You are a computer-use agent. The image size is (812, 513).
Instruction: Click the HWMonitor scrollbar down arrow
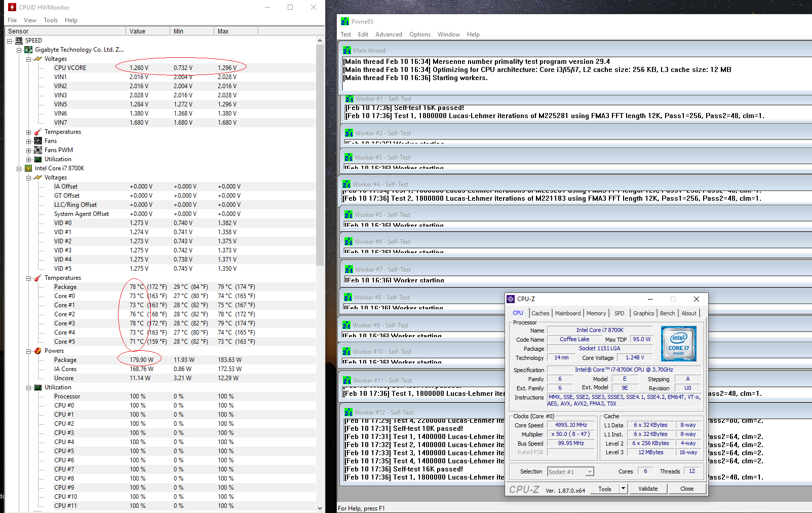(320, 508)
